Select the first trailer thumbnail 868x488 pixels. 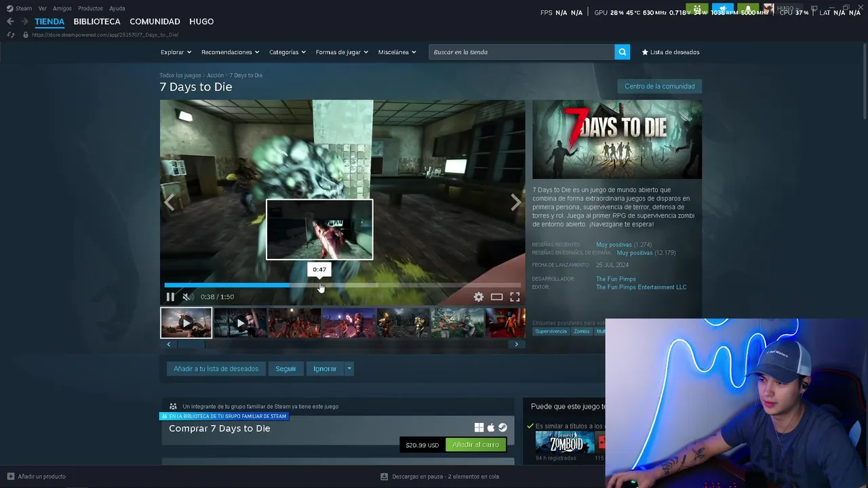(186, 323)
